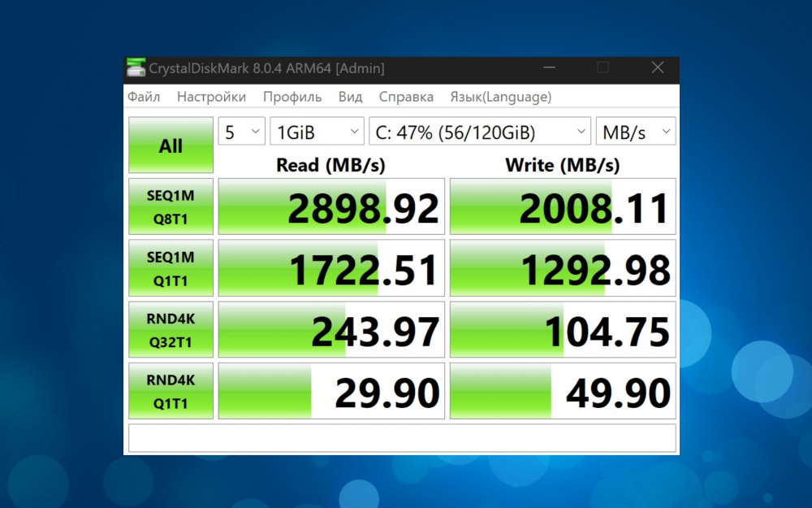
Task: Open the Справка menu
Action: click(406, 97)
